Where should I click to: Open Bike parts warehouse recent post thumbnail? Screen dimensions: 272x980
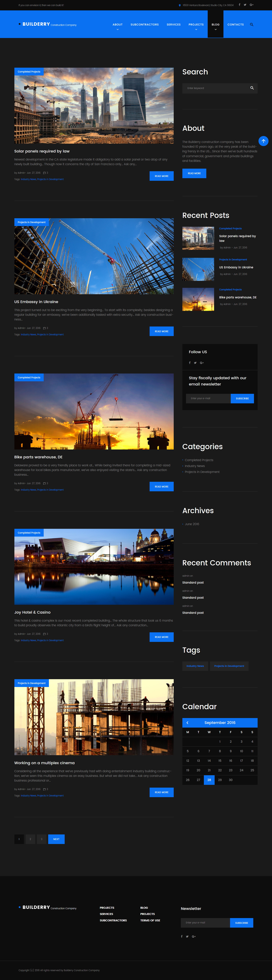point(198,299)
